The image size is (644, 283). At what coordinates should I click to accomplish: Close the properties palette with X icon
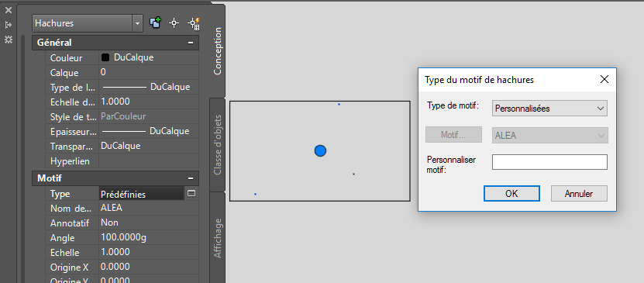coord(9,10)
